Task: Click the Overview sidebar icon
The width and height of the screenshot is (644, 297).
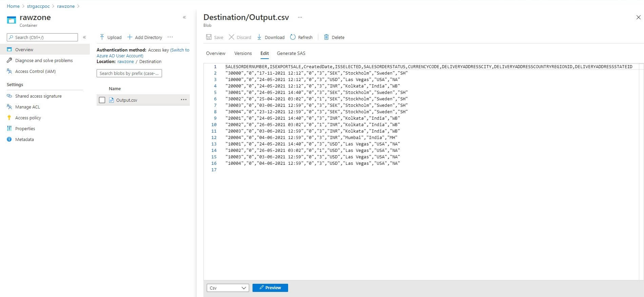Action: pyautogui.click(x=9, y=49)
